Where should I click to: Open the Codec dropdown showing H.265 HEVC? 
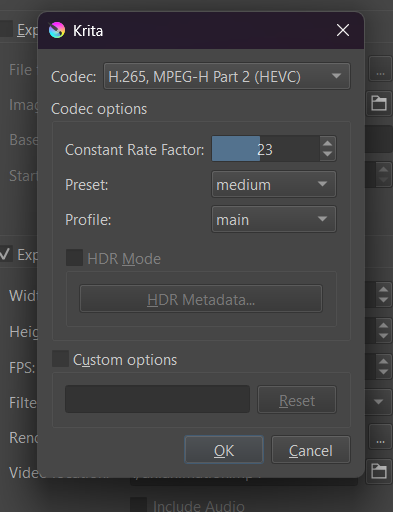click(227, 76)
